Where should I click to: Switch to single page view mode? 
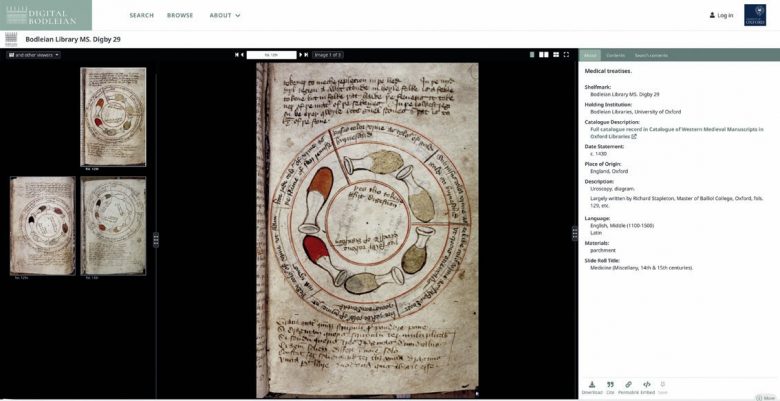[530, 55]
